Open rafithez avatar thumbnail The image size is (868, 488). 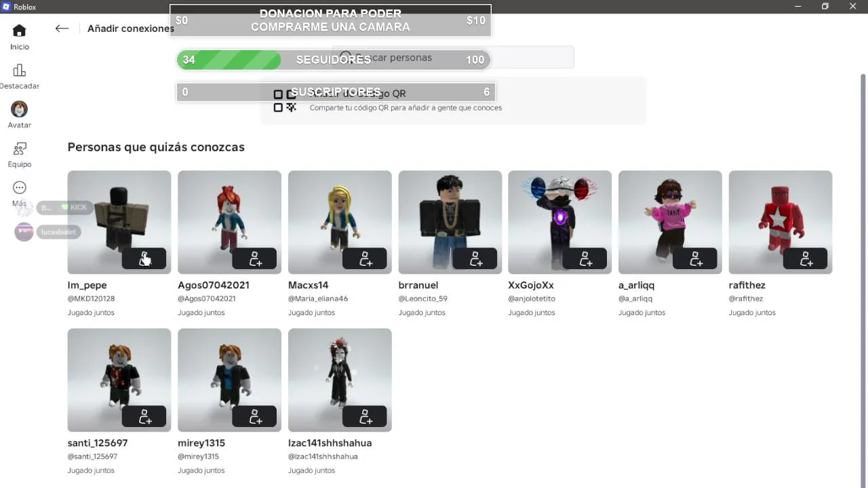click(x=781, y=222)
